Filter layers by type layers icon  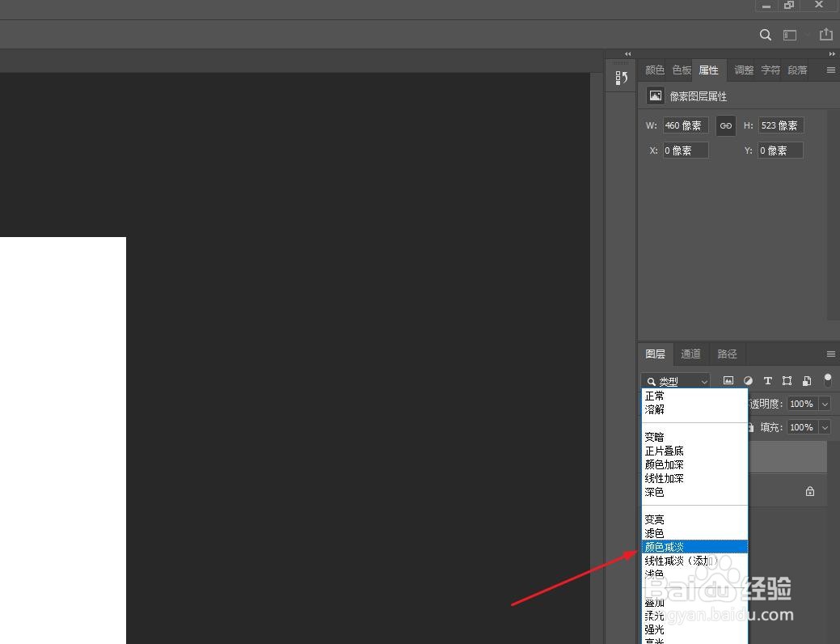click(x=768, y=381)
